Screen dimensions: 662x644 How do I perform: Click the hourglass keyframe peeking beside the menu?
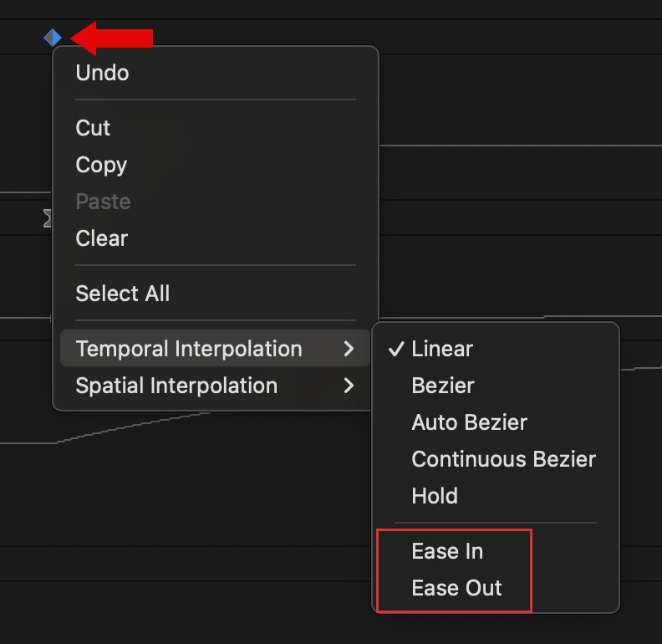48,219
